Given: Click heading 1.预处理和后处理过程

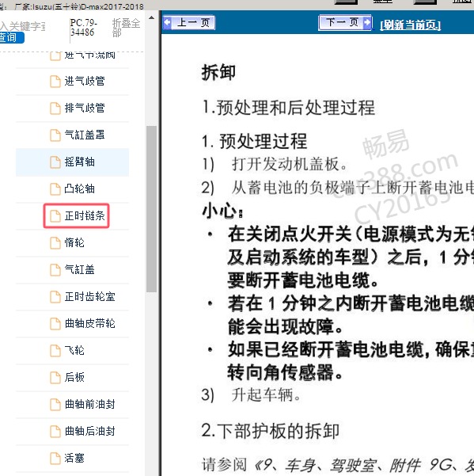Looking at the screenshot, I should (289, 108).
